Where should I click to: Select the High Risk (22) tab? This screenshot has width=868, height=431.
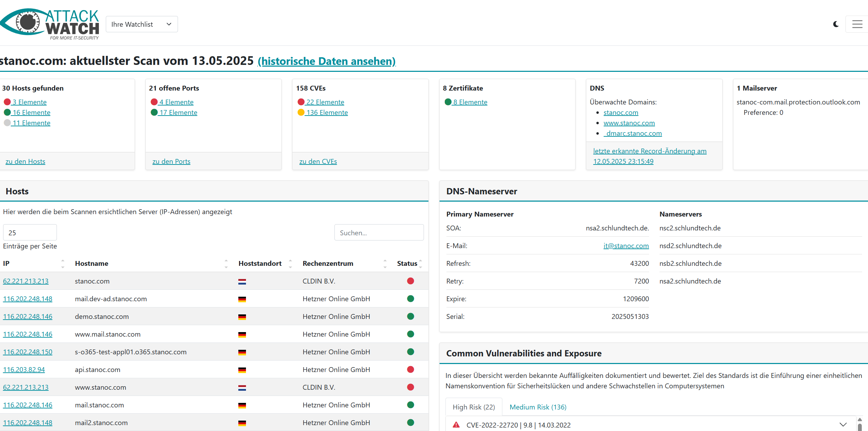tap(474, 407)
